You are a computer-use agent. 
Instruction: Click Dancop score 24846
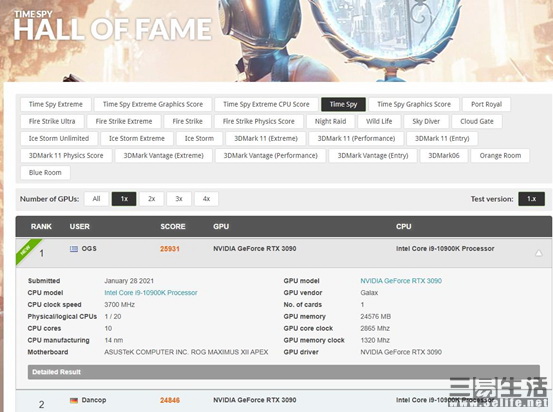click(170, 400)
